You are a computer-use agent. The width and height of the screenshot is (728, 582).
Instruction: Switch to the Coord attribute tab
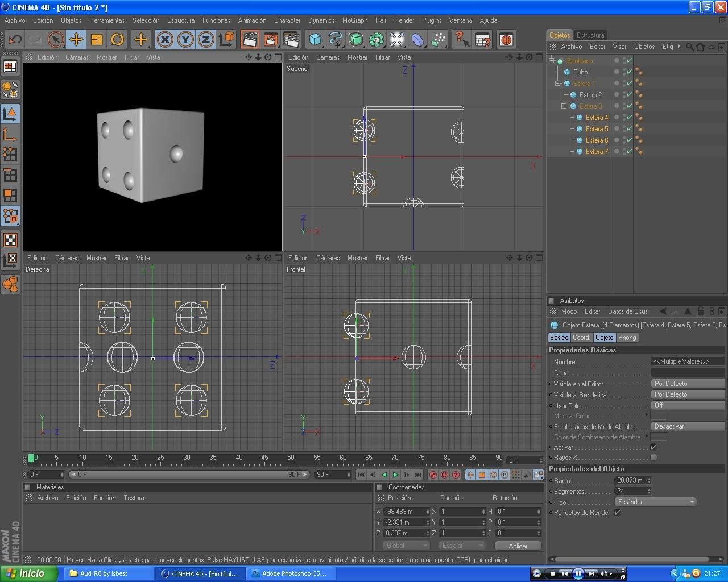(581, 338)
